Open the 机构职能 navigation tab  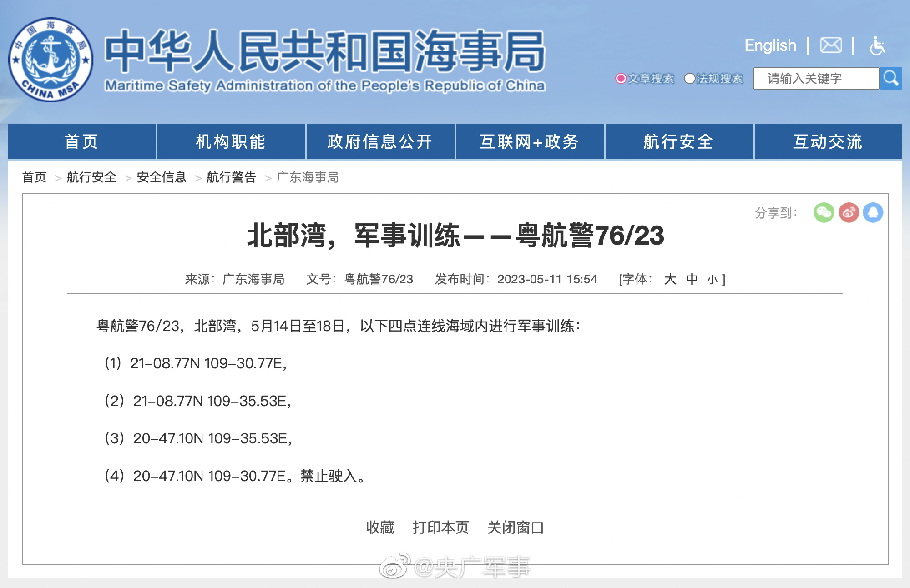[x=231, y=141]
